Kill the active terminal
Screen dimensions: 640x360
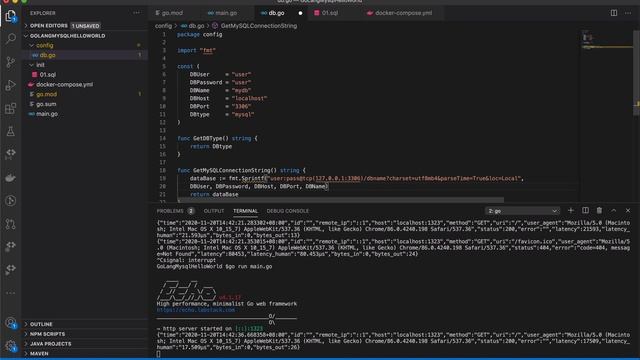599,211
